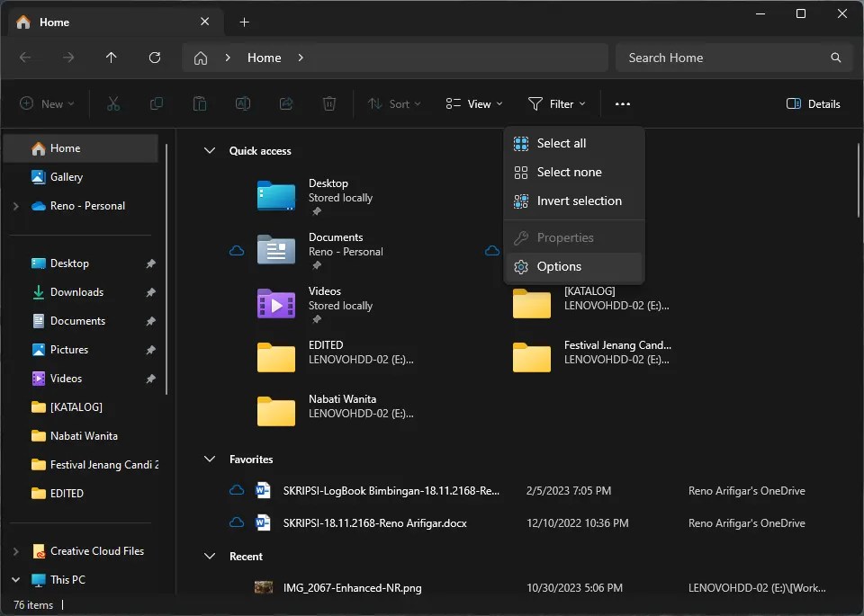Click the Rename icon on the toolbar
This screenshot has height=616, width=864.
click(243, 103)
